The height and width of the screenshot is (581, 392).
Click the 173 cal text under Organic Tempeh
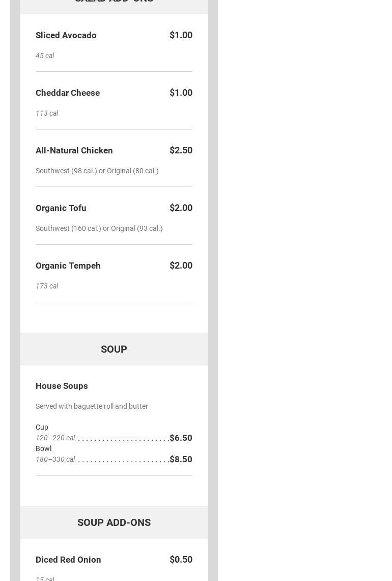click(x=47, y=286)
